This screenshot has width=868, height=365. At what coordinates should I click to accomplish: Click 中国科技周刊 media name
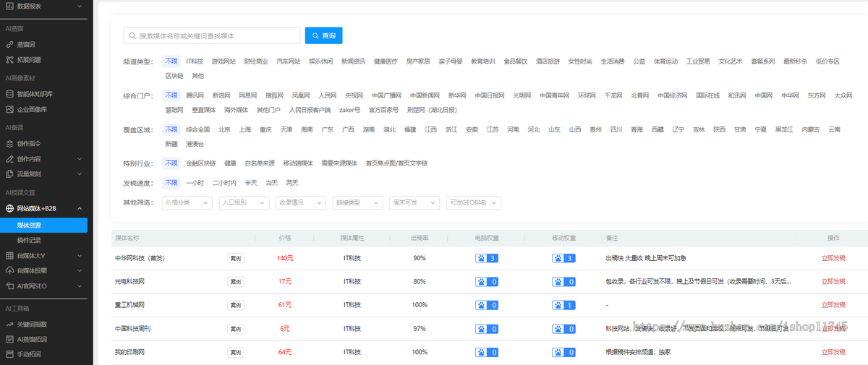click(132, 329)
